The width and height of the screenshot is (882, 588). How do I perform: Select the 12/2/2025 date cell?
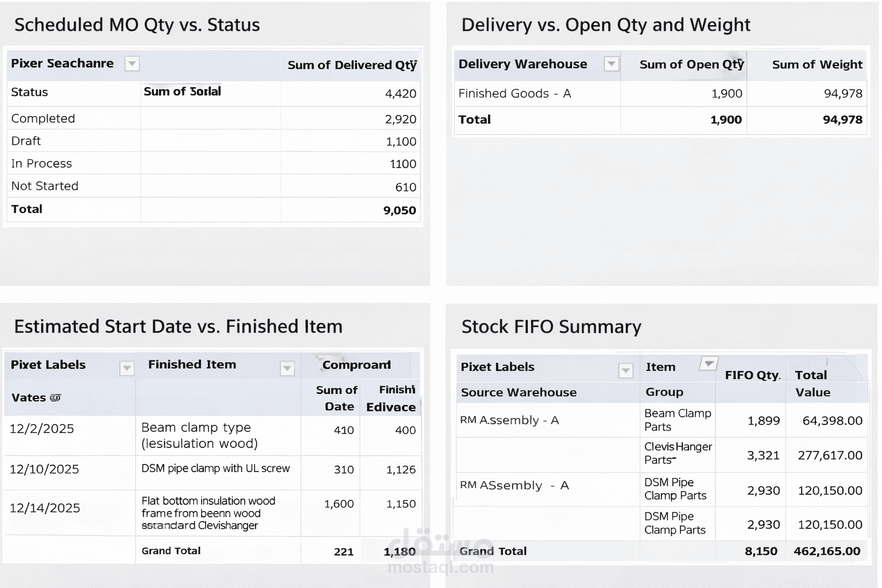point(42,428)
